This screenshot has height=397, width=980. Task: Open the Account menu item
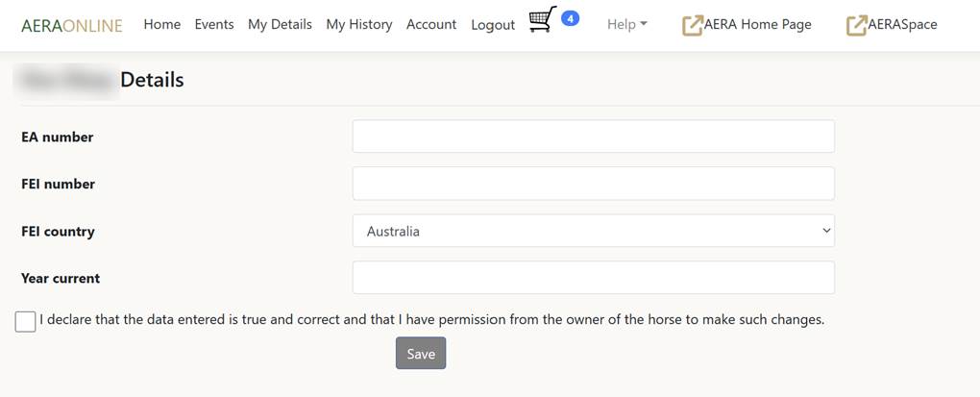[x=431, y=24]
